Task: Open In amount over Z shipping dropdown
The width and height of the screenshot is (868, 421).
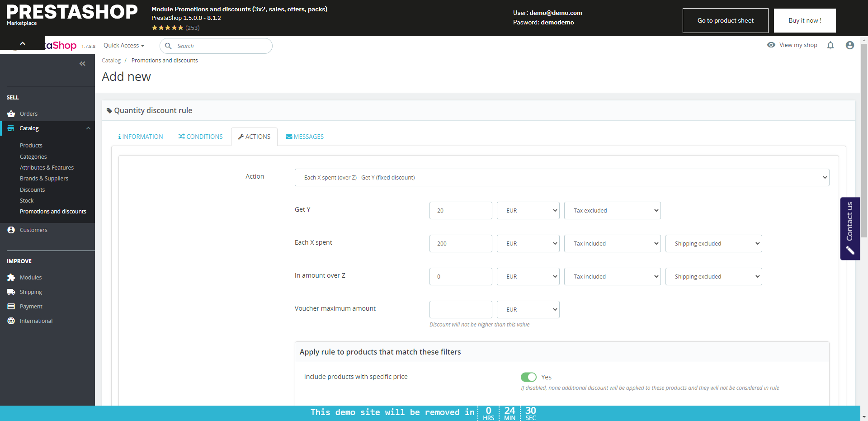Action: tap(714, 277)
